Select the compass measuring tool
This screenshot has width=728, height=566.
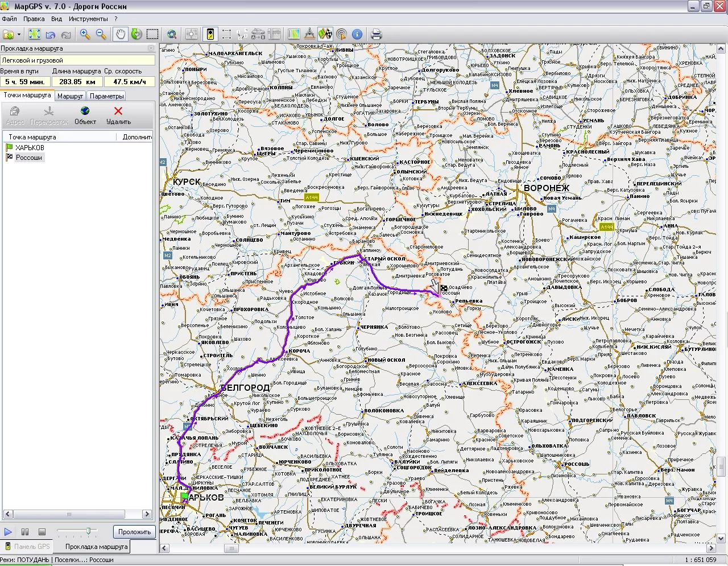(309, 34)
